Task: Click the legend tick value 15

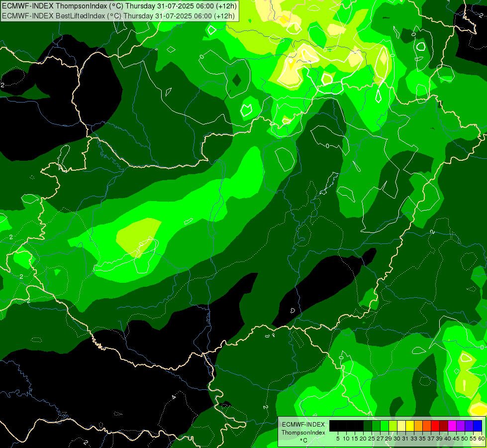Action: coord(355,439)
